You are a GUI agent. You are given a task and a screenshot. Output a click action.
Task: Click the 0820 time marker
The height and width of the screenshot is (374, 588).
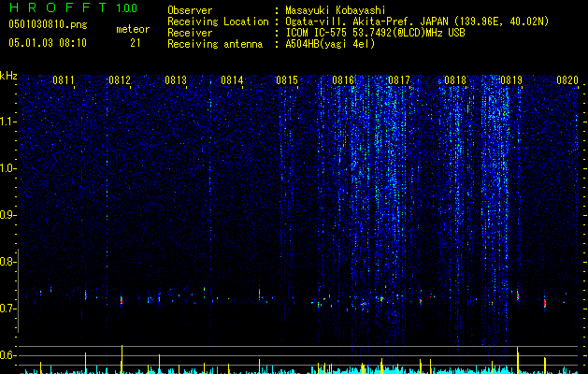pos(567,80)
